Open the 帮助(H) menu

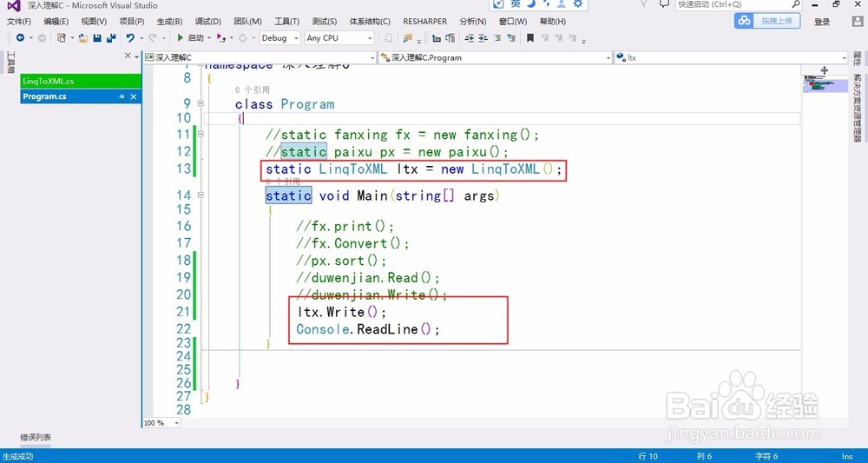click(552, 22)
